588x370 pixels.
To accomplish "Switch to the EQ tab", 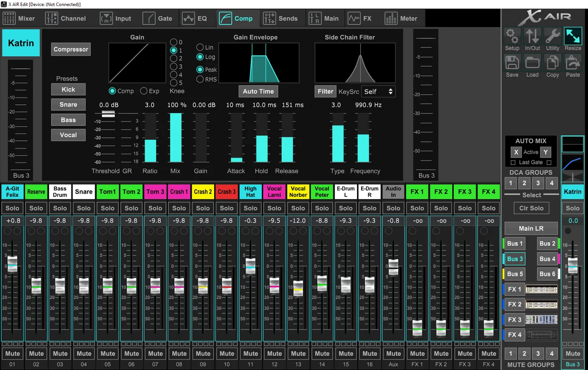I will (x=195, y=19).
